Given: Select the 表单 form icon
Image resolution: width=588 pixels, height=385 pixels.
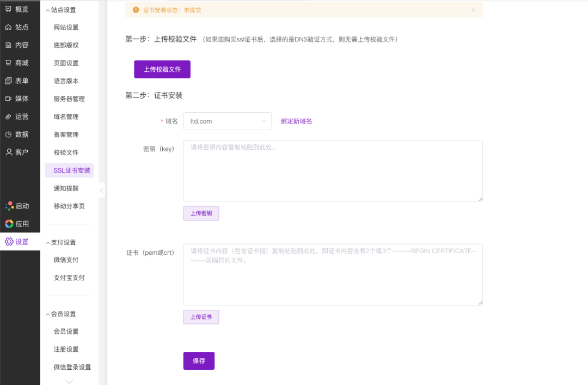Looking at the screenshot, I should pyautogui.click(x=8, y=81).
